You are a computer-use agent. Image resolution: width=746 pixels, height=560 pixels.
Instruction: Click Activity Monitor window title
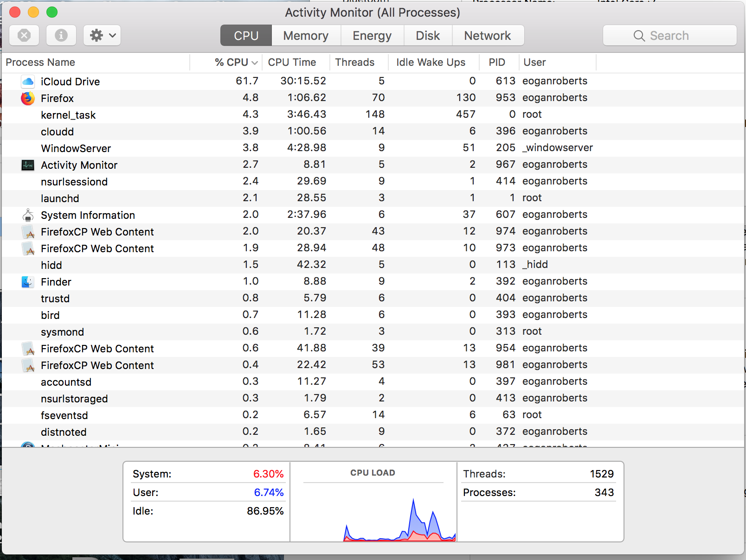(373, 13)
